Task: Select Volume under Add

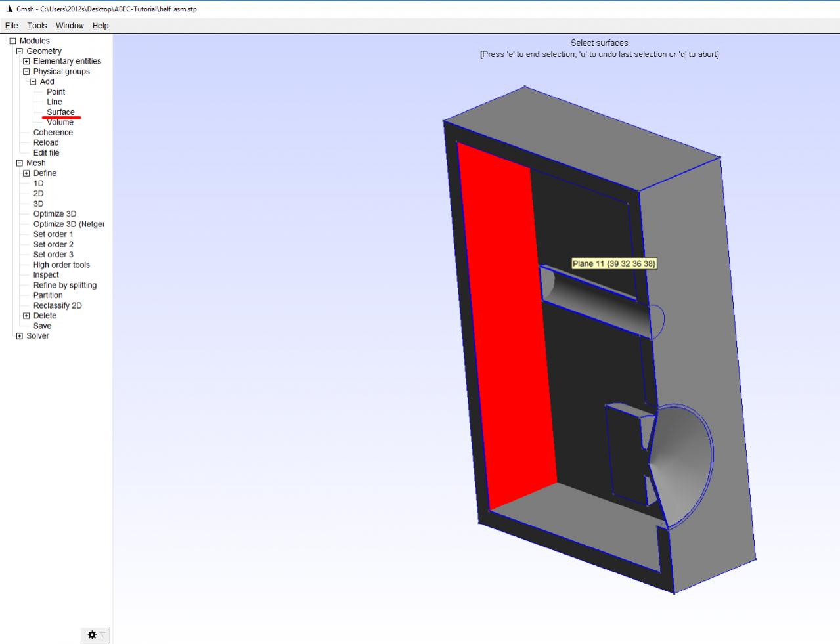Action: [60, 123]
